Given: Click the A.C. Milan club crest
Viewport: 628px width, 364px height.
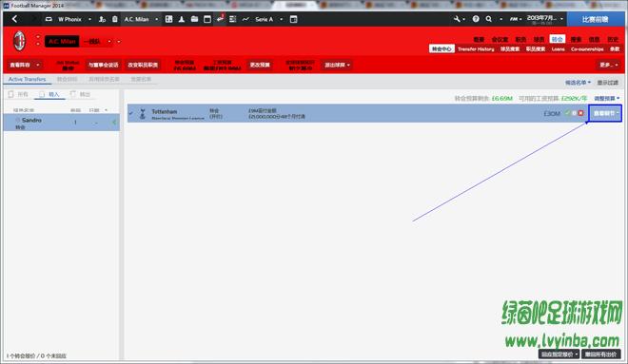Looking at the screenshot, I should (19, 41).
